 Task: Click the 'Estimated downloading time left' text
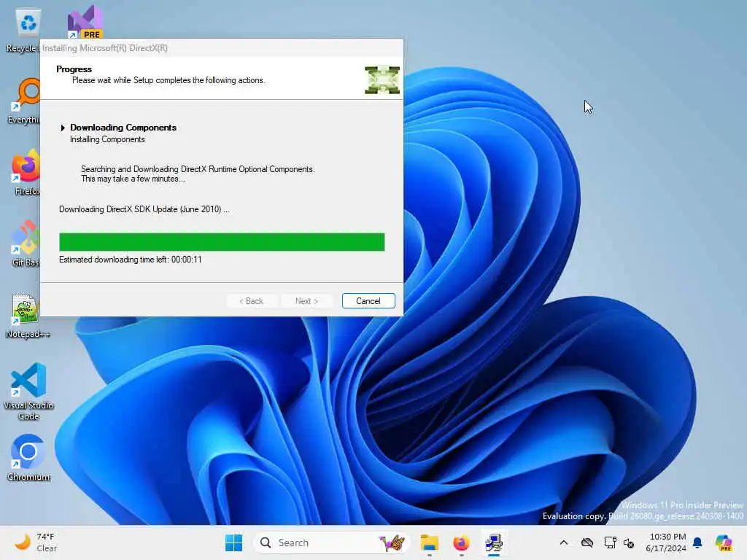(131, 260)
